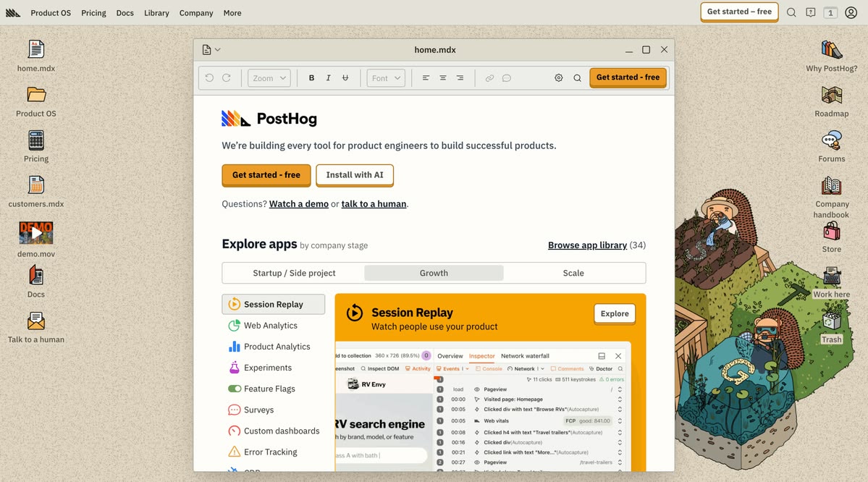Open Talk to a human envelope icon
The image size is (868, 482).
click(36, 321)
